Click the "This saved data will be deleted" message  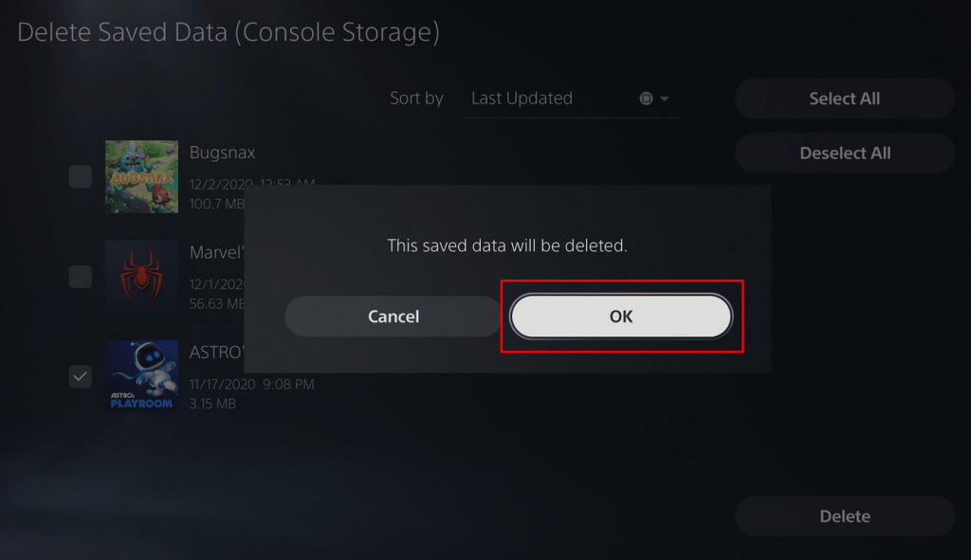click(x=507, y=245)
